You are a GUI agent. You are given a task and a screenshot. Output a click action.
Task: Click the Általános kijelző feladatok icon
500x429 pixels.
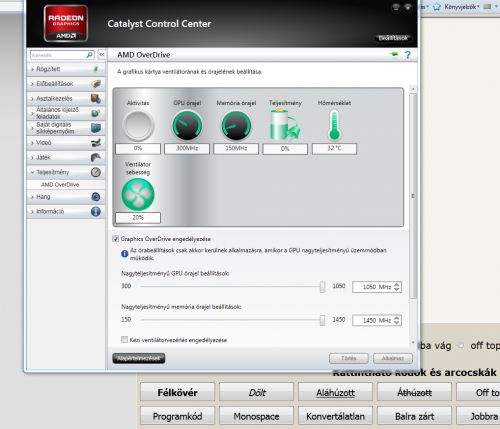[x=96, y=113]
